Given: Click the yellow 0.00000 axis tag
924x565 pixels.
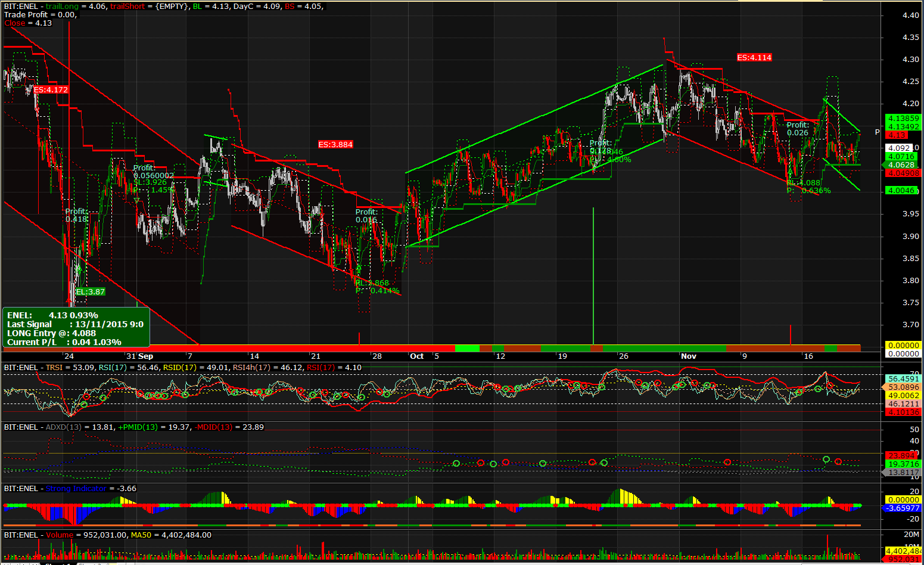Looking at the screenshot, I should click(903, 345).
